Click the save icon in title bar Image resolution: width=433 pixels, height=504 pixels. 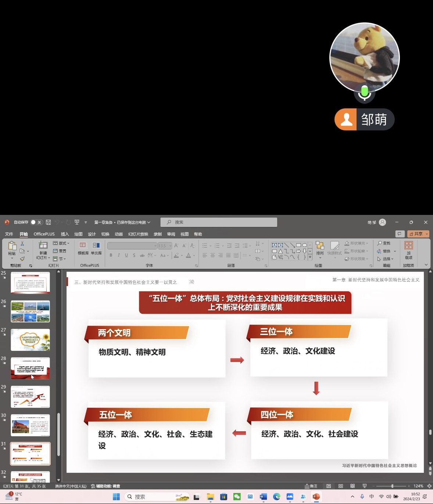pyautogui.click(x=48, y=222)
